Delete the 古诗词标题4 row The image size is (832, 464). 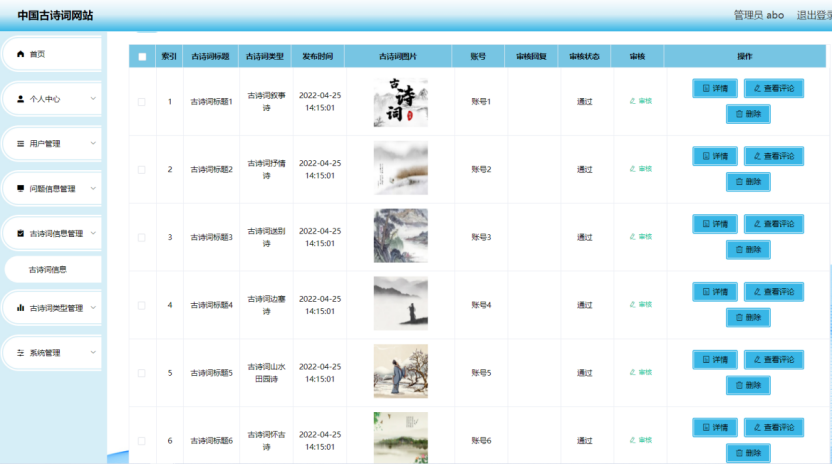tap(748, 317)
